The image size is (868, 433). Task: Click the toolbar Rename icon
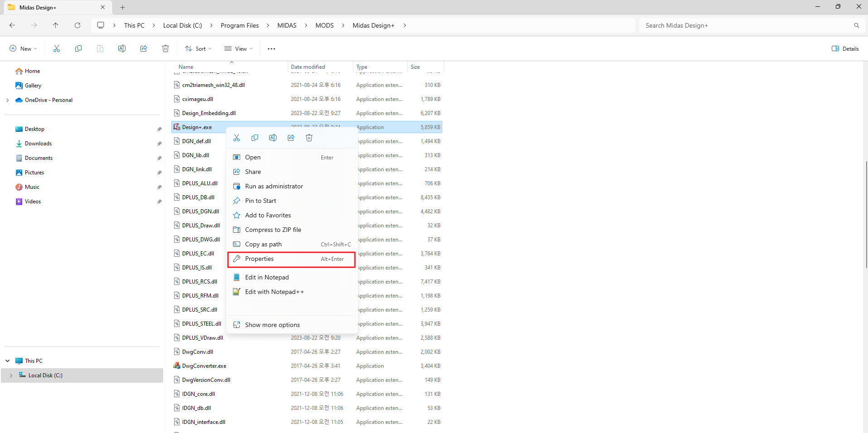click(122, 48)
